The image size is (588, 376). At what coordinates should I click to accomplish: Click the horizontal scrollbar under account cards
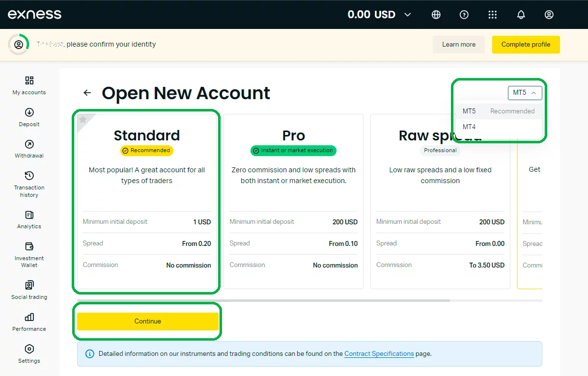tap(263, 300)
